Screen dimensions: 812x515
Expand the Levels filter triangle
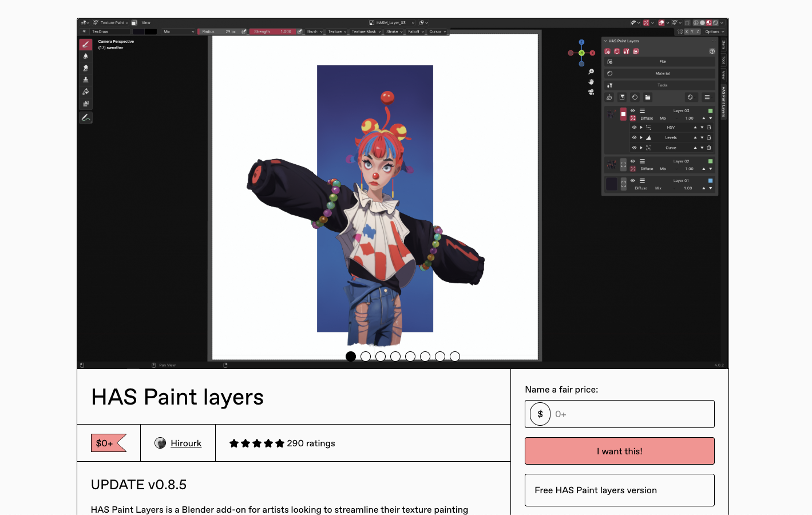pyautogui.click(x=641, y=137)
